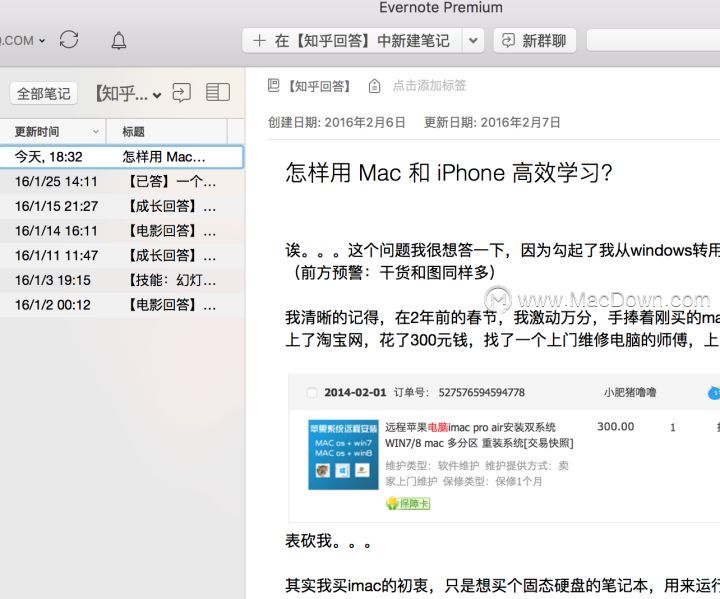Open note 【电影回答】 dated 16/1/2 00:12
The height and width of the screenshot is (599, 720).
(122, 305)
